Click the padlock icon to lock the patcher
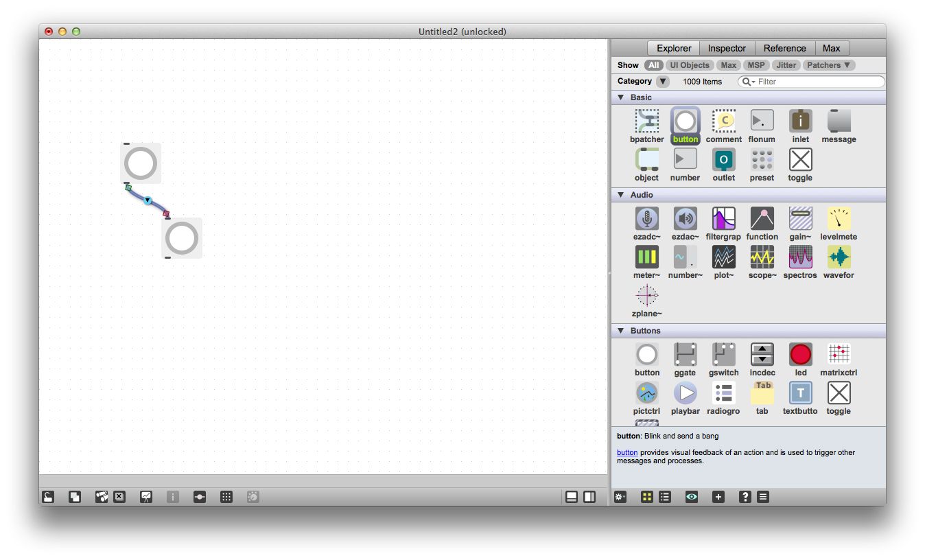 48,496
